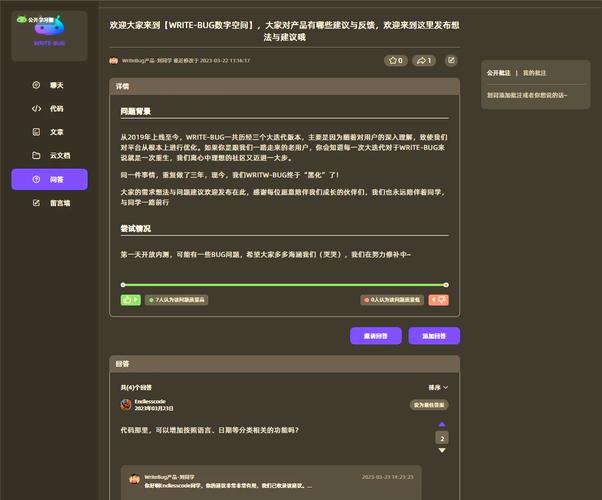Image resolution: width=602 pixels, height=500 pixels.
Task: Click the annotation hint text in the side panel
Action: [527, 95]
